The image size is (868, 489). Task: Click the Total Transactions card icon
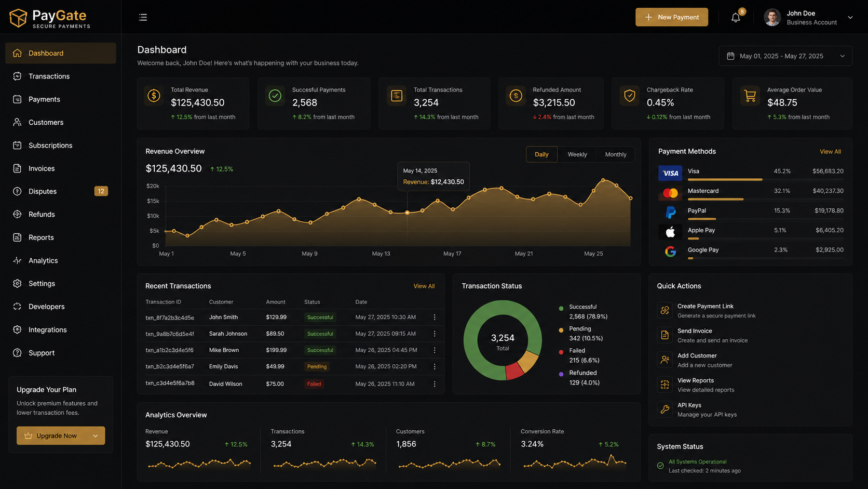pos(397,96)
